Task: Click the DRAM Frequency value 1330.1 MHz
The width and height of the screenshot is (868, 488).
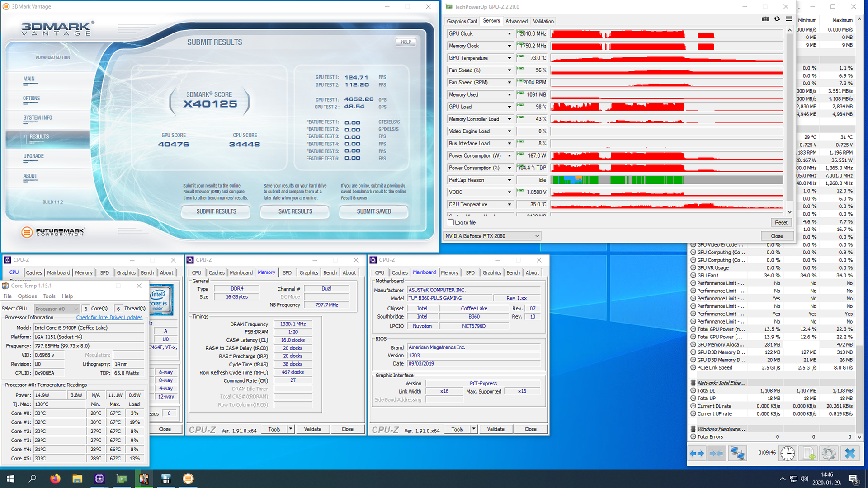Action: coord(293,324)
